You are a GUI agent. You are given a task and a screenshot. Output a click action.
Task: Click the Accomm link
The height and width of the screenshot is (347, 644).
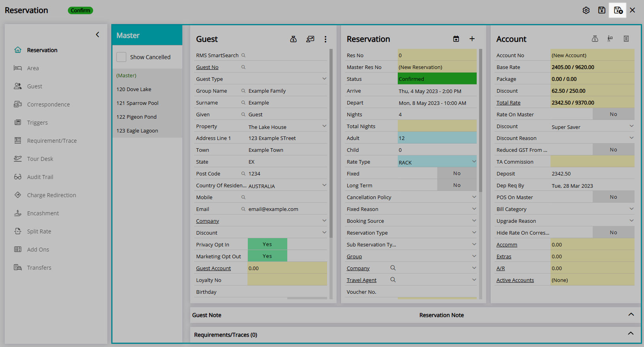(507, 244)
